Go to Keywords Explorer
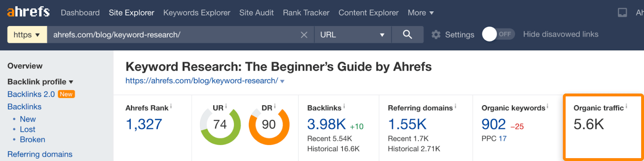This screenshot has height=161, width=644. [x=196, y=13]
